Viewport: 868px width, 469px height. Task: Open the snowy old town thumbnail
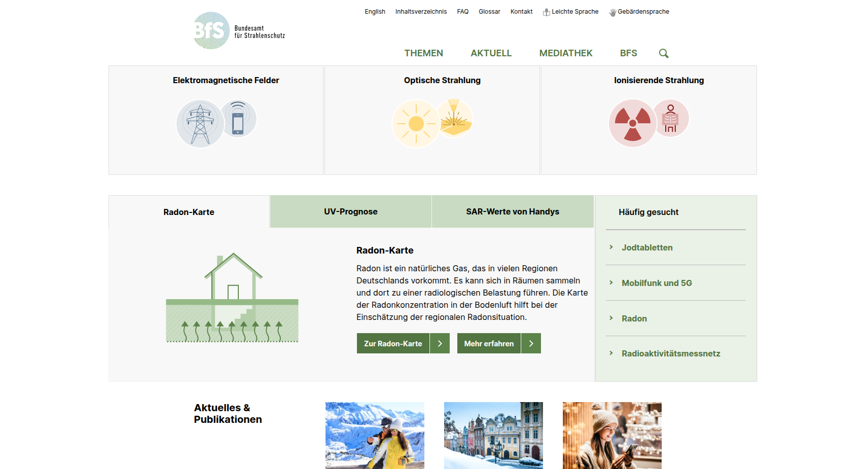pos(493,436)
